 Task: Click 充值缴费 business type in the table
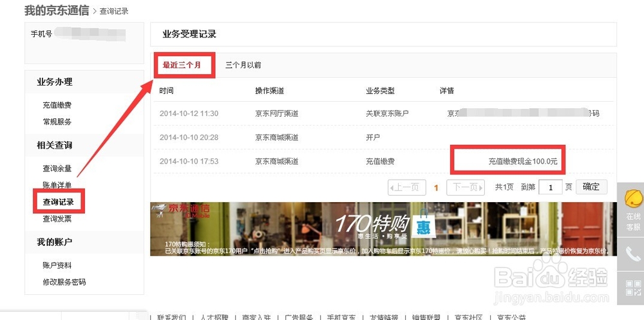click(380, 162)
